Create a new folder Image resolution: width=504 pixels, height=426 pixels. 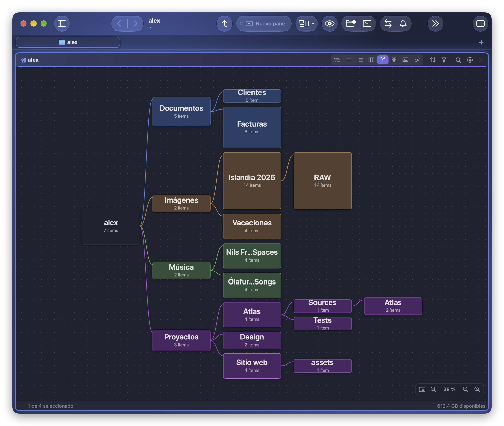[351, 23]
